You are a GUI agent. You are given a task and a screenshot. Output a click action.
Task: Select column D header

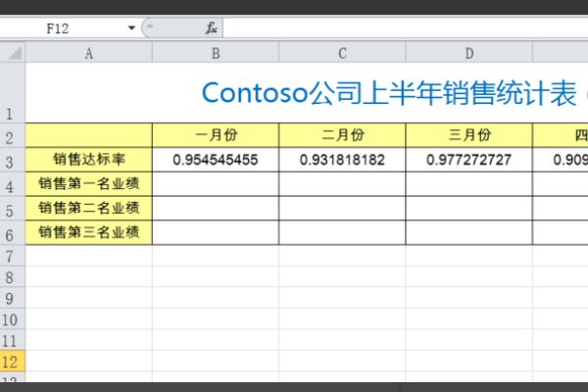(x=469, y=53)
